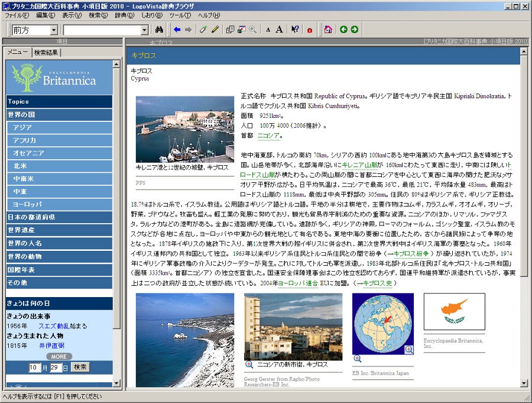Click the red lock toolbar icon
Viewport: 532px width, 403px height.
click(x=310, y=30)
